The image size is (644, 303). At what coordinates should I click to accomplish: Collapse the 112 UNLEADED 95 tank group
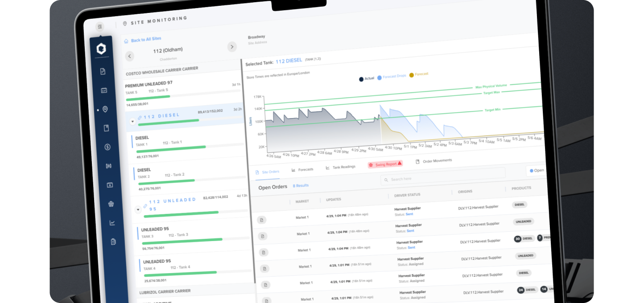pos(138,209)
